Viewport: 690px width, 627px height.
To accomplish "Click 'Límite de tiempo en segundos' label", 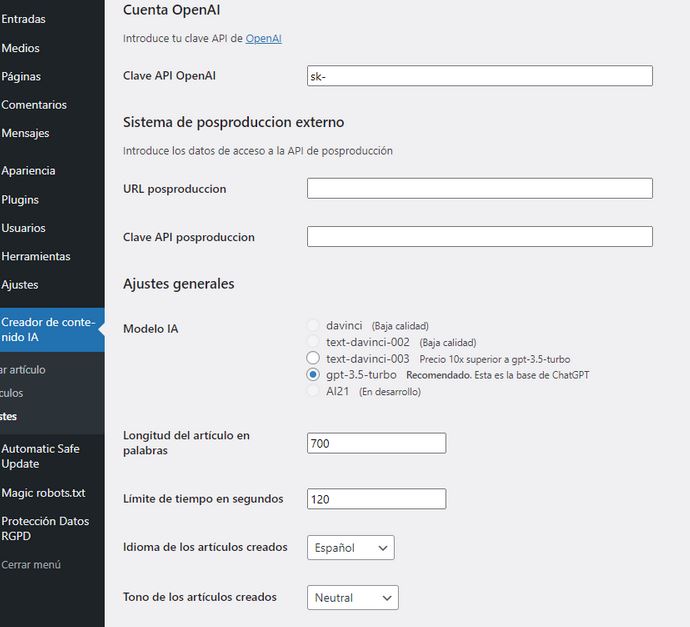I will tap(203, 499).
